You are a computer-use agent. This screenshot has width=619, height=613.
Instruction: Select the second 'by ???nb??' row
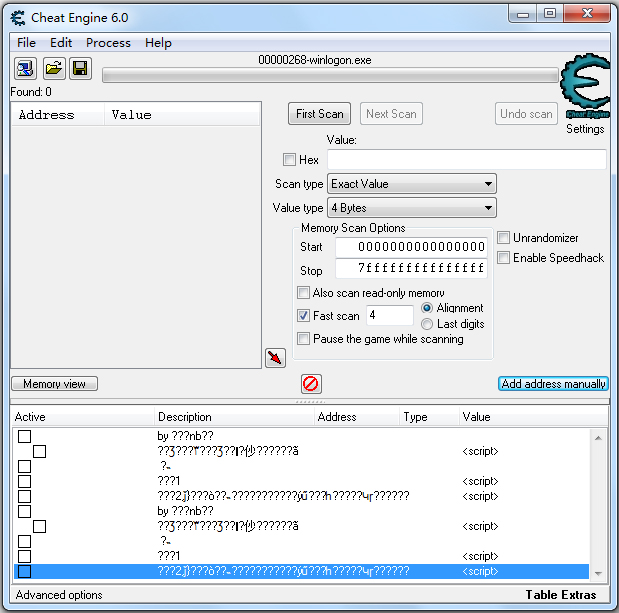point(301,511)
